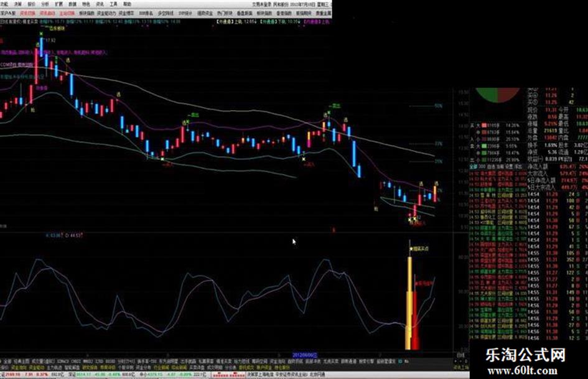
Task: Click the K/D value readout above the indicator
Action: pyautogui.click(x=63, y=236)
